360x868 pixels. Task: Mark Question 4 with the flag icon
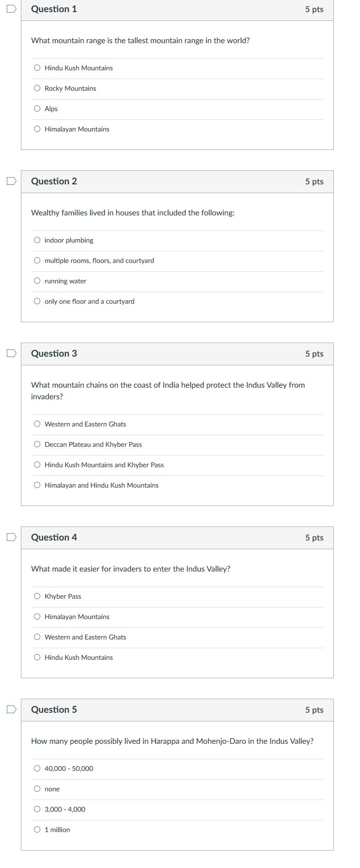click(11, 537)
